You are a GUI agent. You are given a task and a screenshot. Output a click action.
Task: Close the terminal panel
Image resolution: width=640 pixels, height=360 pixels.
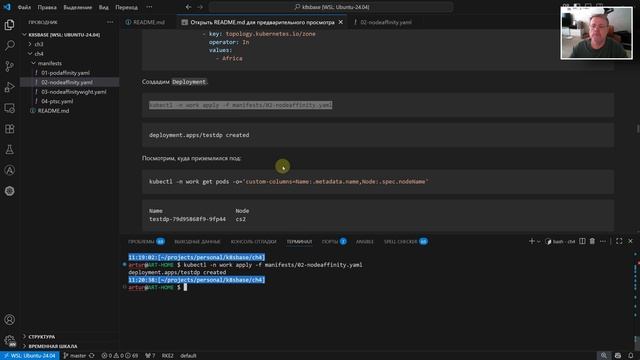click(x=630, y=241)
